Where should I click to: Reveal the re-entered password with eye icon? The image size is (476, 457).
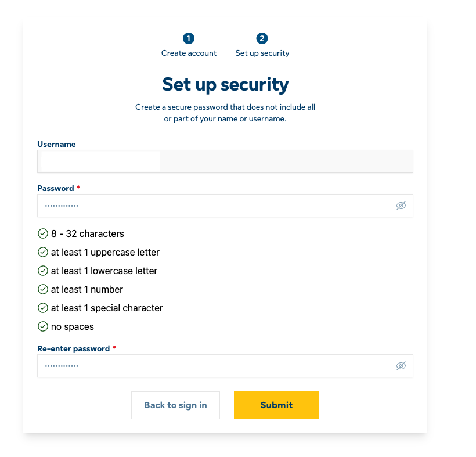401,366
